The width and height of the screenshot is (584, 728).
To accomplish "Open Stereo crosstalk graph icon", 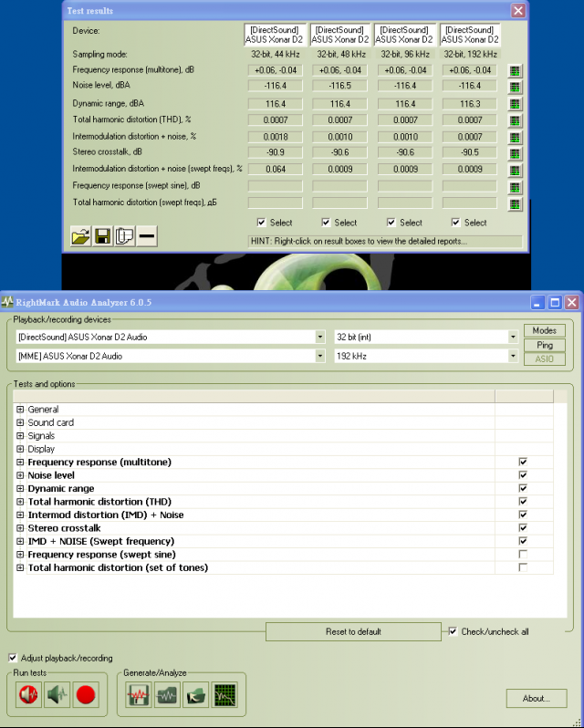I will (515, 153).
